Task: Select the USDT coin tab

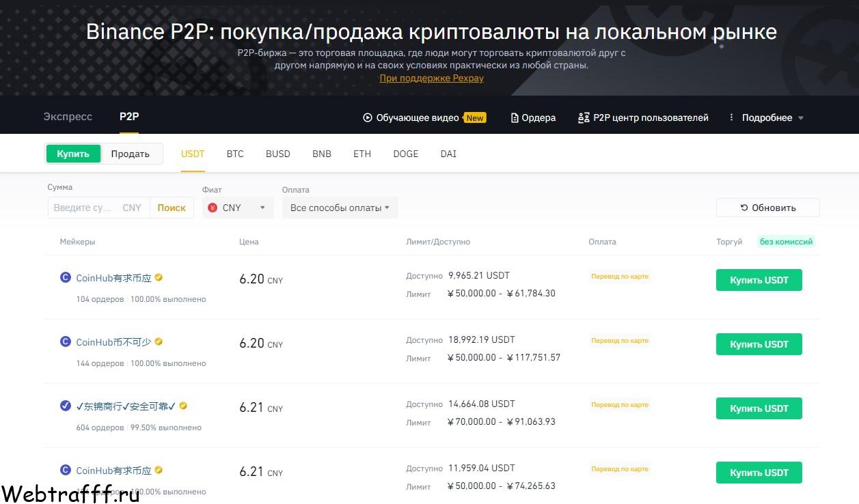Action: 193,154
